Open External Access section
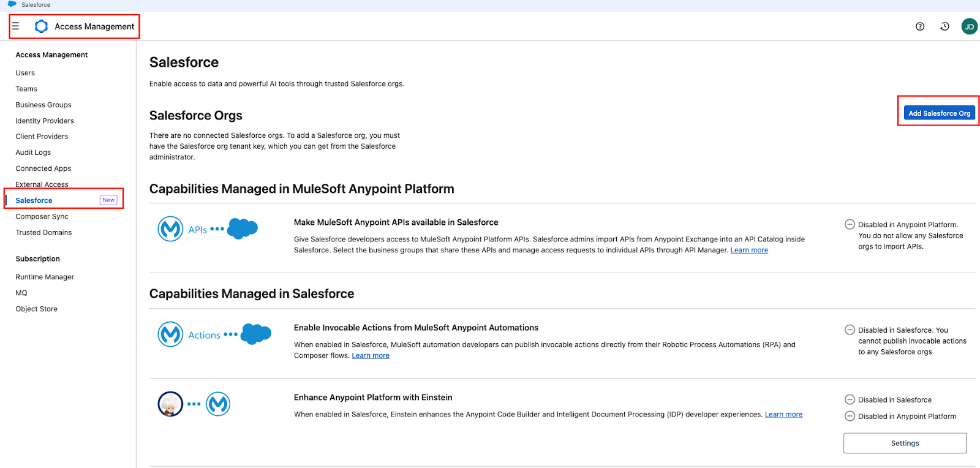980x468 pixels. click(x=42, y=184)
